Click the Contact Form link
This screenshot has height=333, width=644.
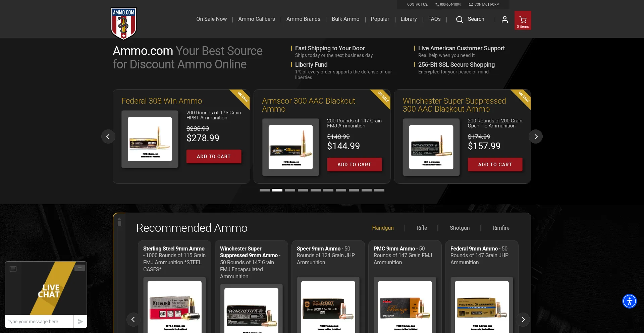[487, 4]
